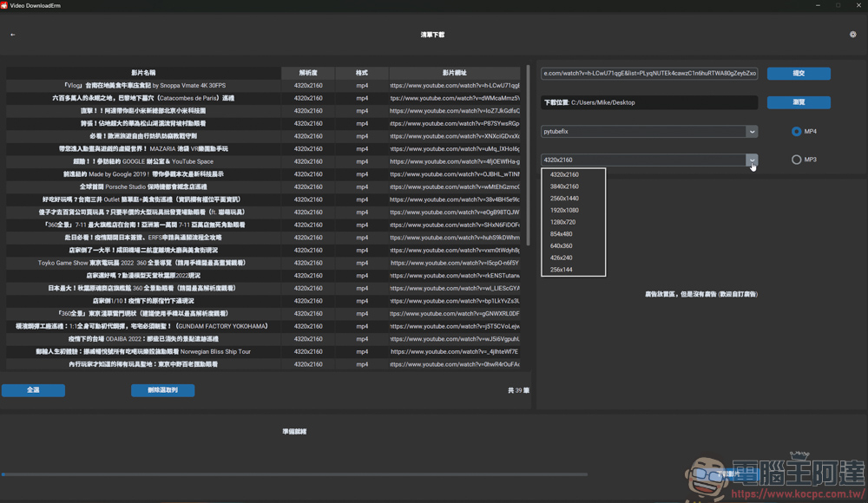Click the 瀏覽 browse button
868x503 pixels.
coord(799,102)
